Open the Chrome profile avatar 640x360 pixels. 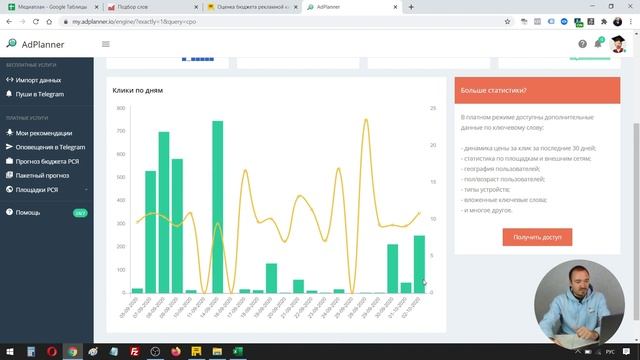(x=618, y=22)
